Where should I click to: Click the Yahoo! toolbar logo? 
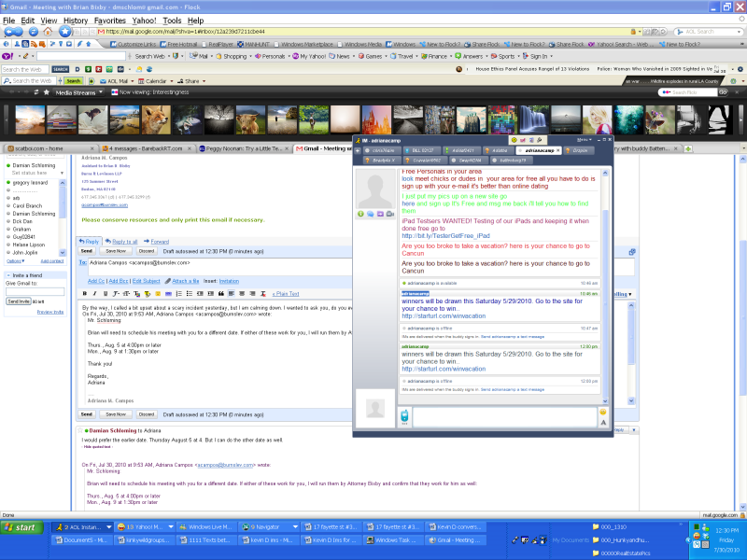(7, 56)
